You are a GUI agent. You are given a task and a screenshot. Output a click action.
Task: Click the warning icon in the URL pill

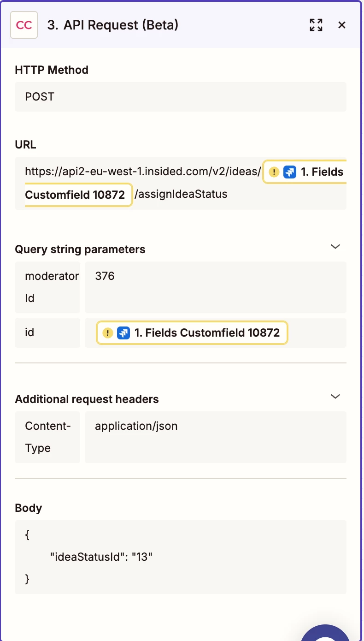(x=274, y=172)
